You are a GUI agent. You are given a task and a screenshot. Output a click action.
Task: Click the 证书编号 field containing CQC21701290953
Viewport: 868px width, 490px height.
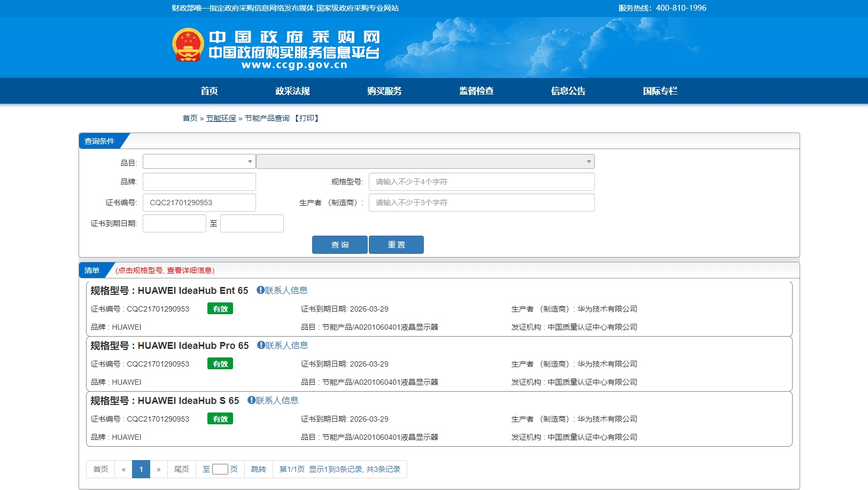tap(199, 203)
